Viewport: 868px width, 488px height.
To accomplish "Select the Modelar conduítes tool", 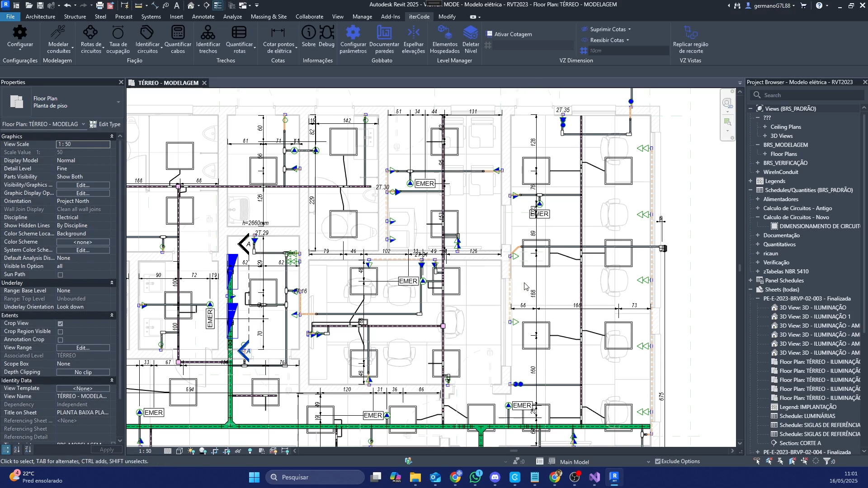I will pos(58,33).
